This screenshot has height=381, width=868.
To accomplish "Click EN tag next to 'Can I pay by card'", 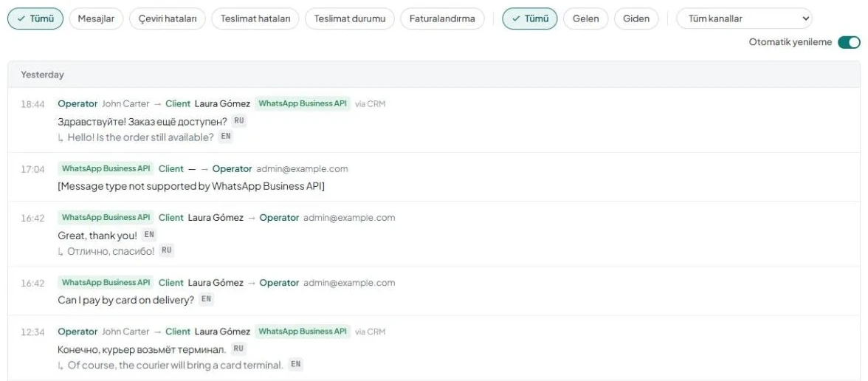I will coord(206,299).
